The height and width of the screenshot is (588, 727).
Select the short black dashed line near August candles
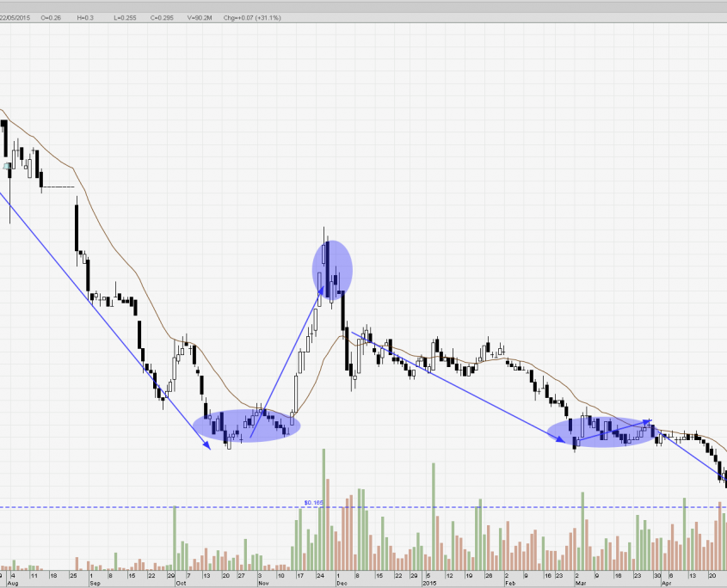(59, 187)
